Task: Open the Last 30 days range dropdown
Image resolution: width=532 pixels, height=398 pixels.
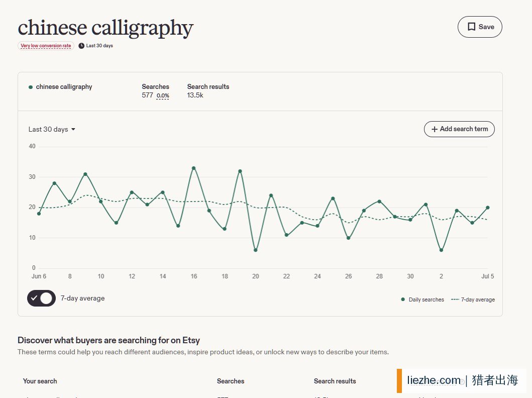Action: (52, 129)
